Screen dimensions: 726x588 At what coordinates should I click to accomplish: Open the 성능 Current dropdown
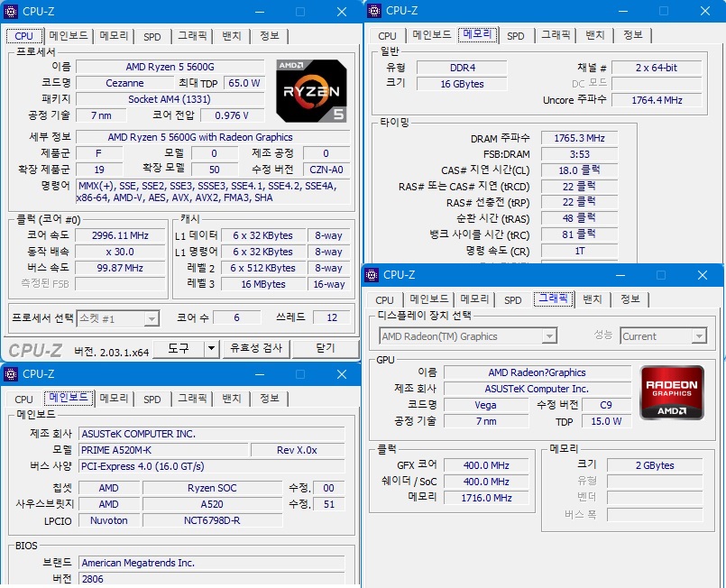pos(699,336)
